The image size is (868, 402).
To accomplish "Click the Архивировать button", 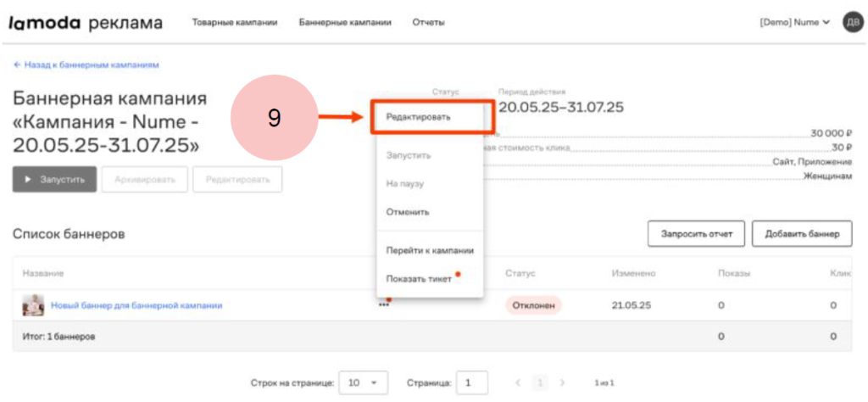I will (144, 180).
